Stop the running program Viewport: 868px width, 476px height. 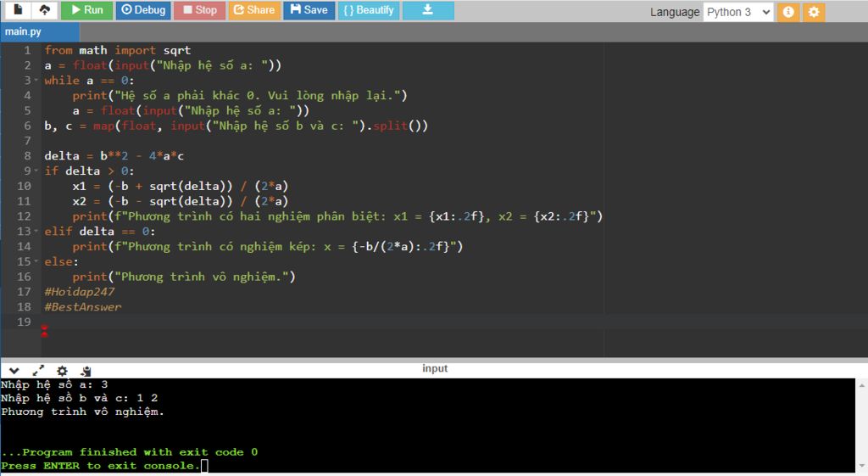coord(200,10)
